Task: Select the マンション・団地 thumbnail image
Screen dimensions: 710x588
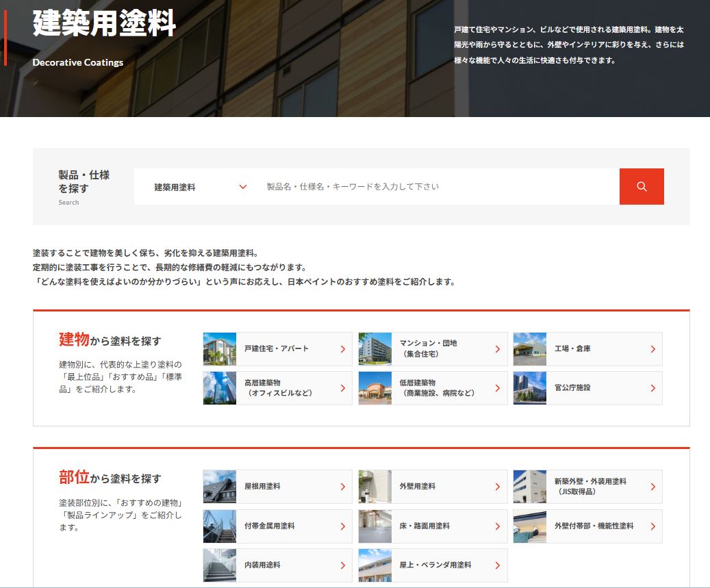Action: tap(375, 349)
